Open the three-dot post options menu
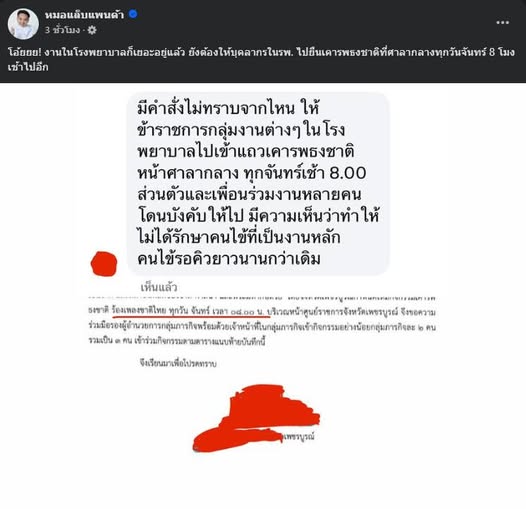The width and height of the screenshot is (526, 509). tap(503, 22)
